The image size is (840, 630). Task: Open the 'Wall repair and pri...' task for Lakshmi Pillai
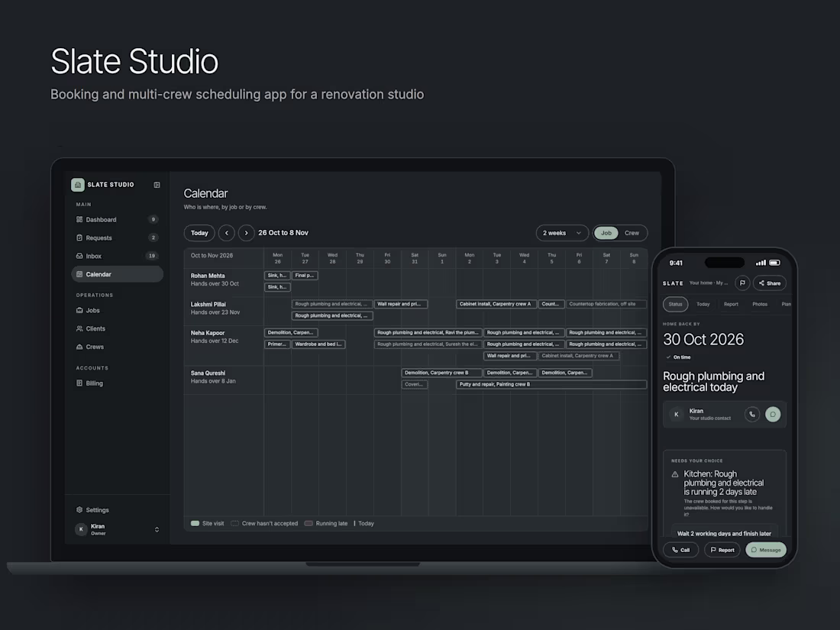pos(401,304)
